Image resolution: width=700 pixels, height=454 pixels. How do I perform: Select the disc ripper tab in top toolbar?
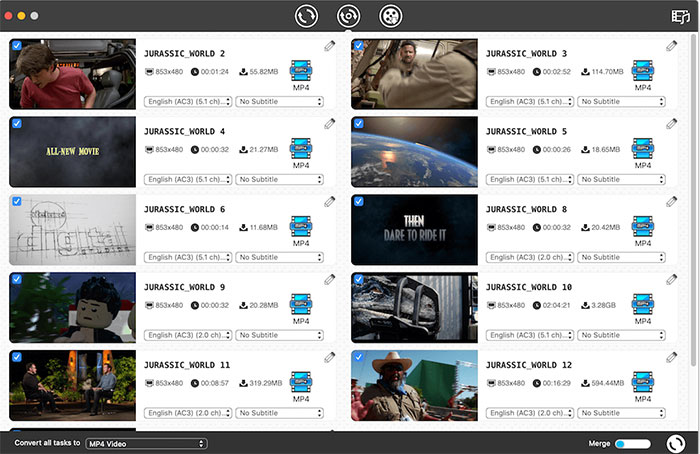point(348,16)
